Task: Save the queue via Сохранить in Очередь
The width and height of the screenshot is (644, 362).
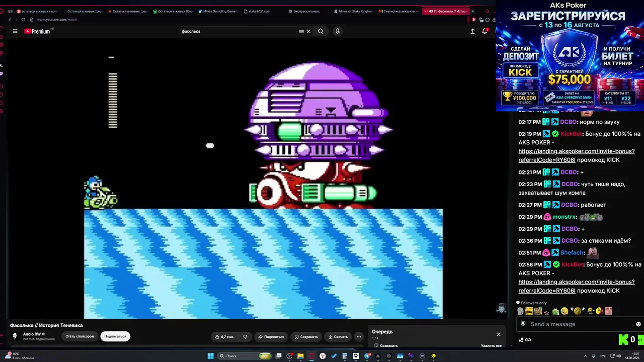Action: 386,346
